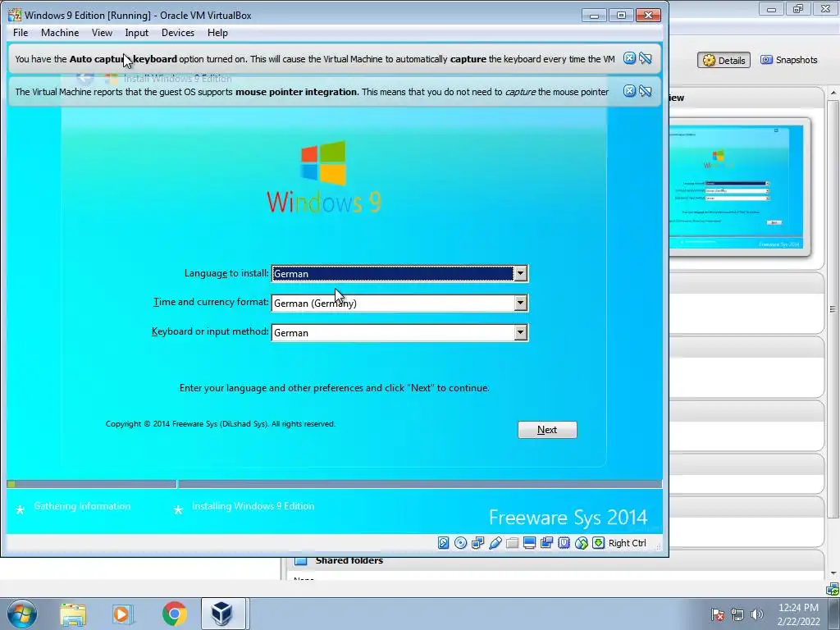Click the mouse integration indicator icon
Image resolution: width=840 pixels, height=630 pixels.
click(582, 543)
